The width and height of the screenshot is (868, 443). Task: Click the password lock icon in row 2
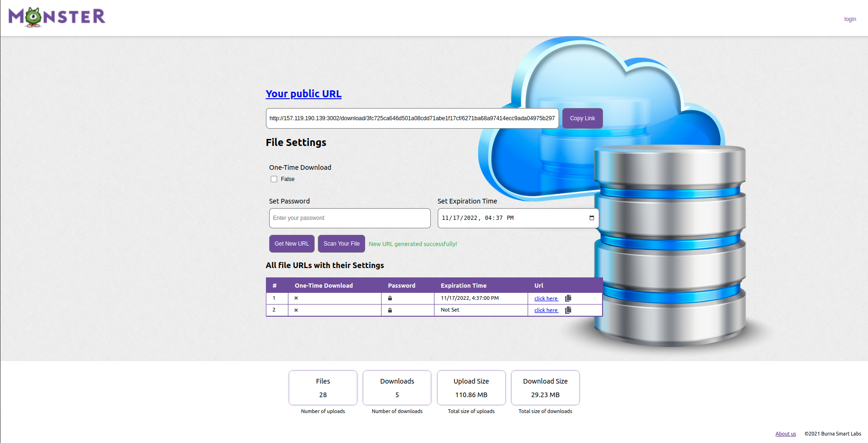coord(390,310)
